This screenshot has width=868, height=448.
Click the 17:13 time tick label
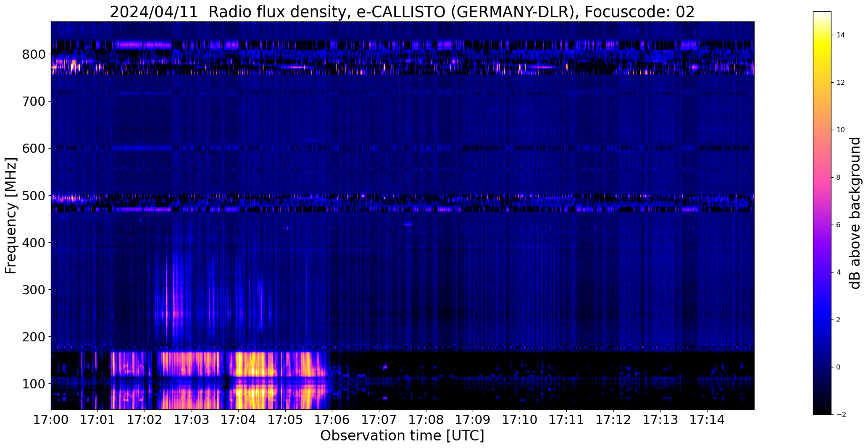click(x=660, y=419)
